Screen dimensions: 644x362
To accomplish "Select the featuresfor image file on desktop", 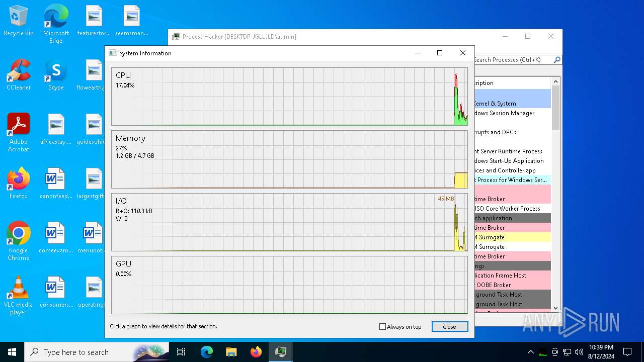I will [x=94, y=21].
